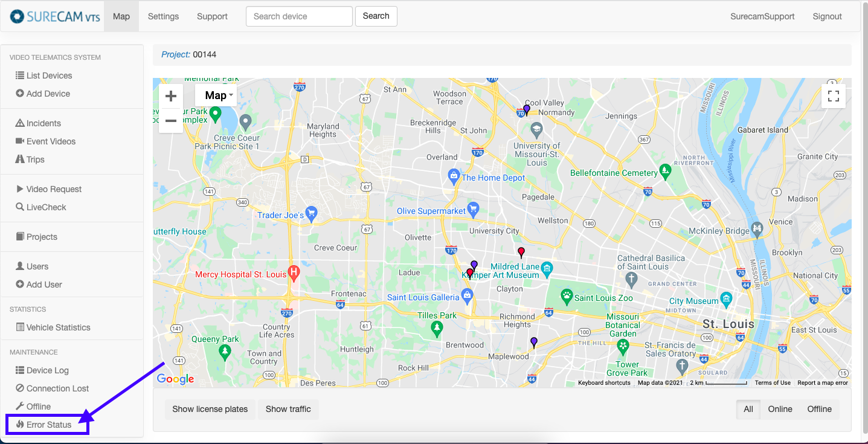
Task: Click the Add Device plus icon
Action: [20, 94]
